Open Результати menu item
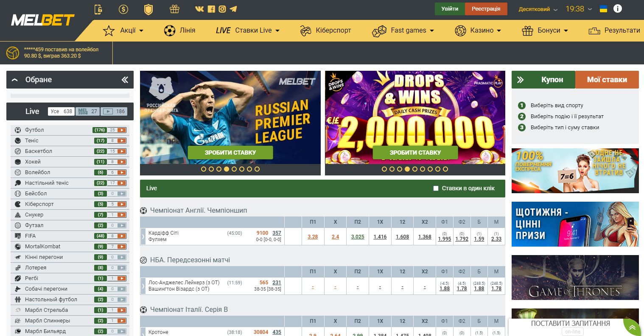644x336 pixels. pyautogui.click(x=614, y=31)
